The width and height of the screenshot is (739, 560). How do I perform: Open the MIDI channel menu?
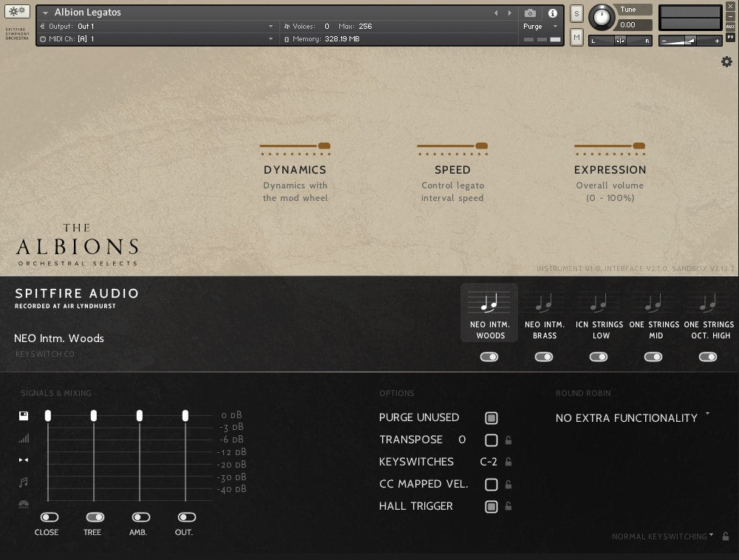(157, 38)
